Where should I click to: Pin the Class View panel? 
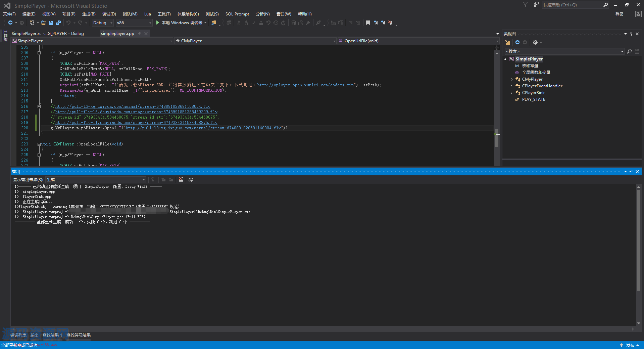pyautogui.click(x=631, y=34)
